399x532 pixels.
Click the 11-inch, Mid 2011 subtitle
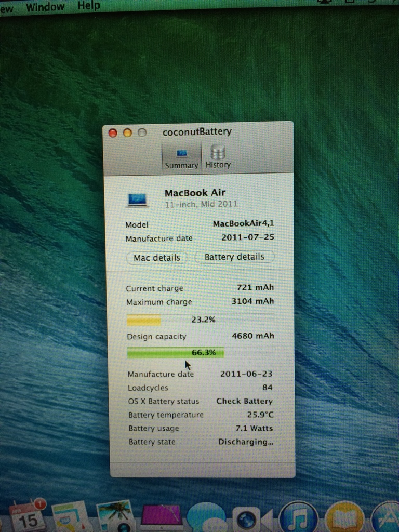(201, 204)
